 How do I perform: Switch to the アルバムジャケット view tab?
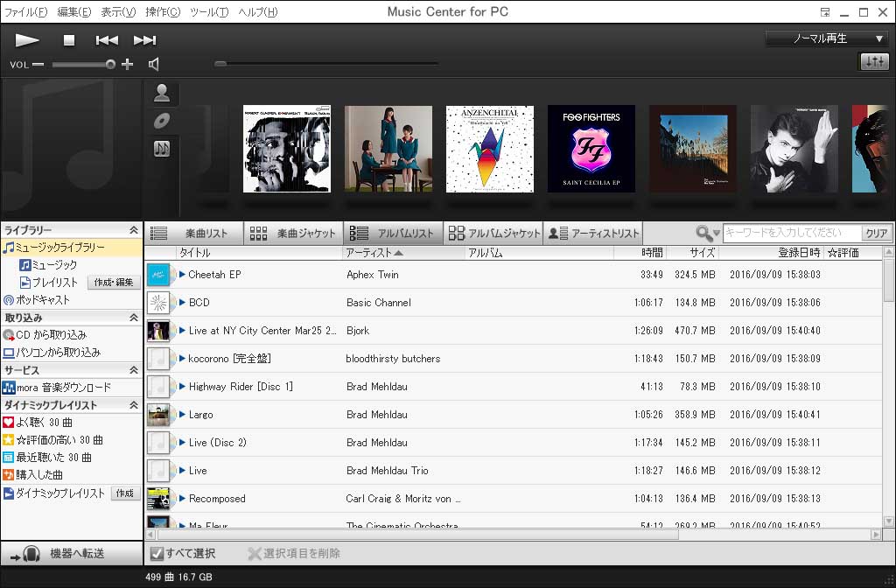(493, 233)
